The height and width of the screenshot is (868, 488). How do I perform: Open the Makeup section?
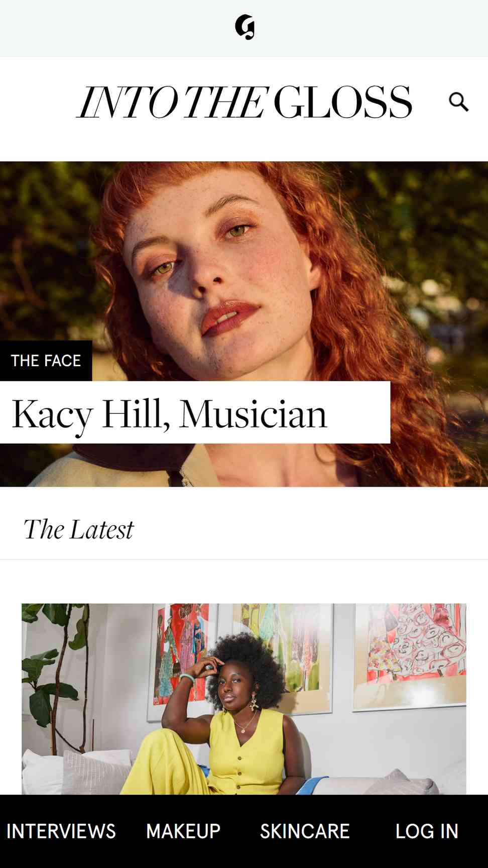(183, 831)
